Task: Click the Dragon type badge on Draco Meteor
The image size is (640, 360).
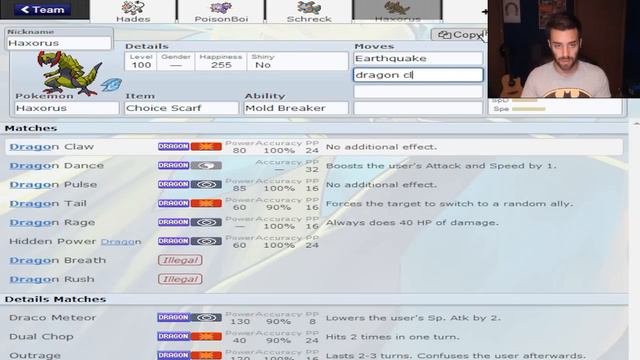Action: [173, 317]
